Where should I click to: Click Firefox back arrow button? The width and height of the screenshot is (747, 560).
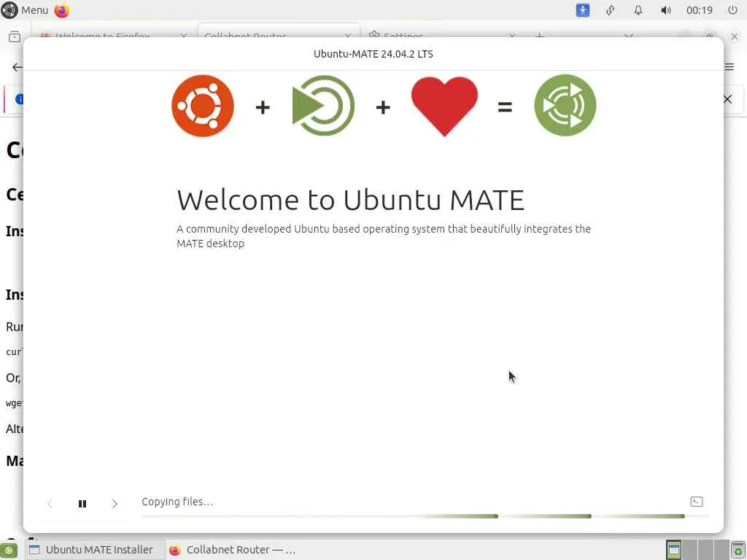pyautogui.click(x=18, y=67)
